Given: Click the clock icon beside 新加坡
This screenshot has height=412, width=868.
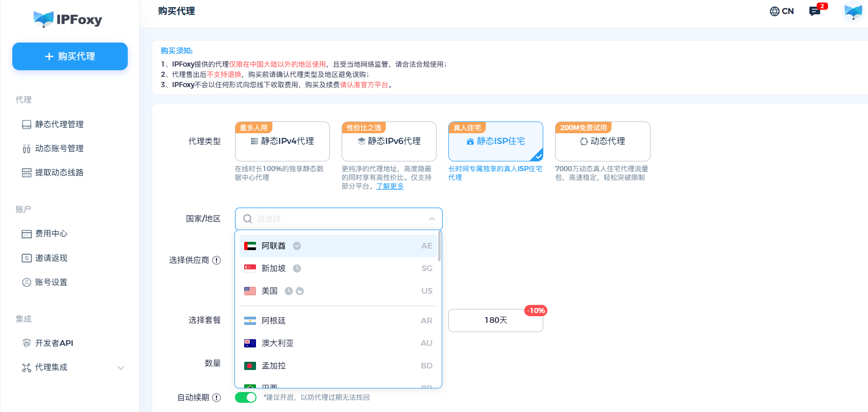Looking at the screenshot, I should click(x=297, y=269).
